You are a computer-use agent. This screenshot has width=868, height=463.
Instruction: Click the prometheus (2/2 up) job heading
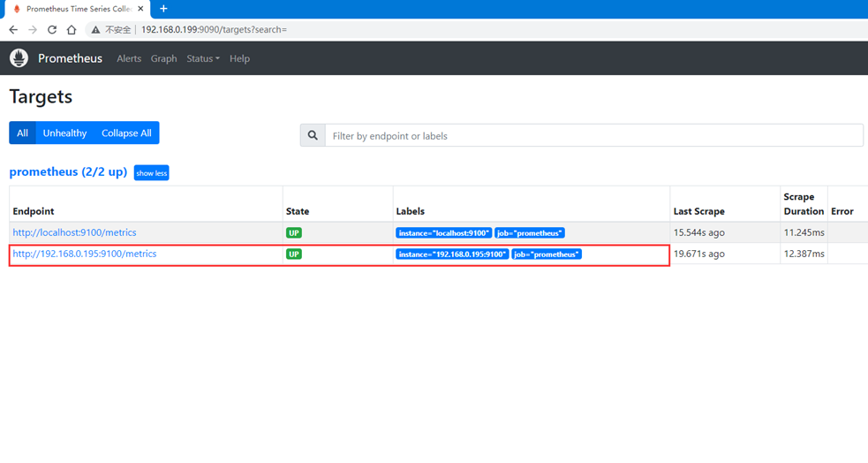(x=68, y=172)
